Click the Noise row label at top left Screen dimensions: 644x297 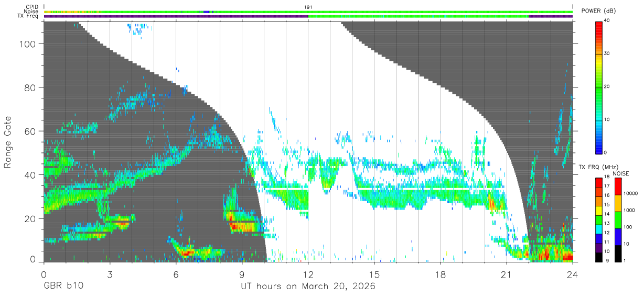31,12
